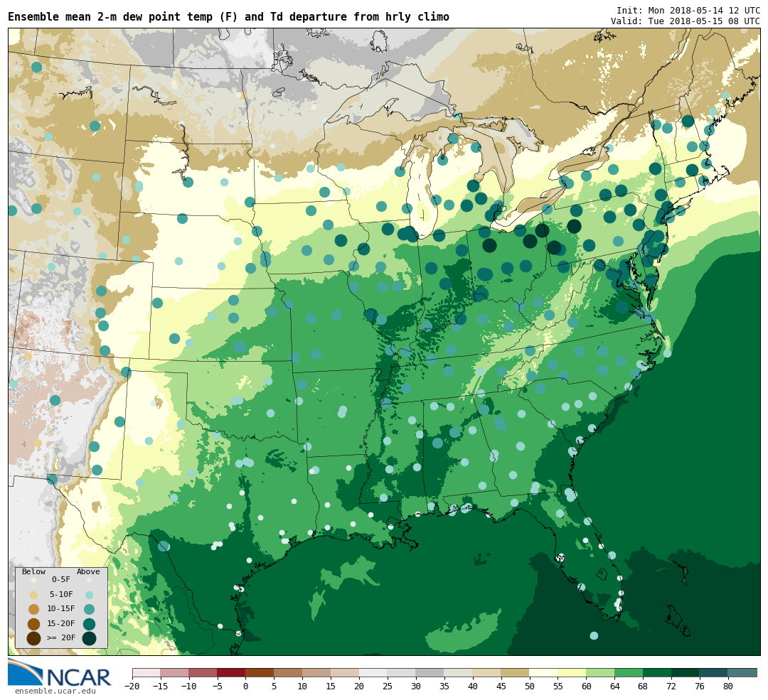Click the Below 10-15F legend circle
This screenshot has height=700, width=768.
tap(33, 609)
